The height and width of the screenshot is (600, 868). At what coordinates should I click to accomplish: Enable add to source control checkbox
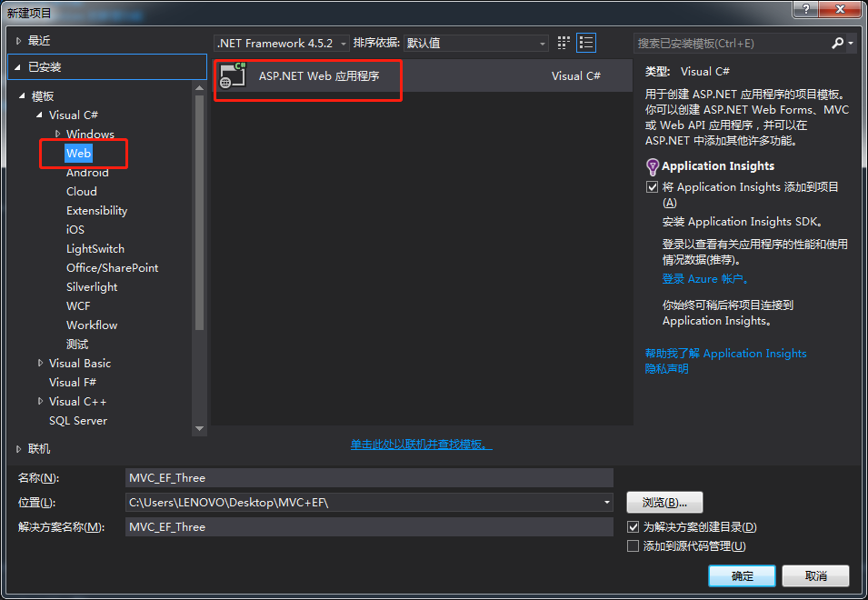coord(634,546)
